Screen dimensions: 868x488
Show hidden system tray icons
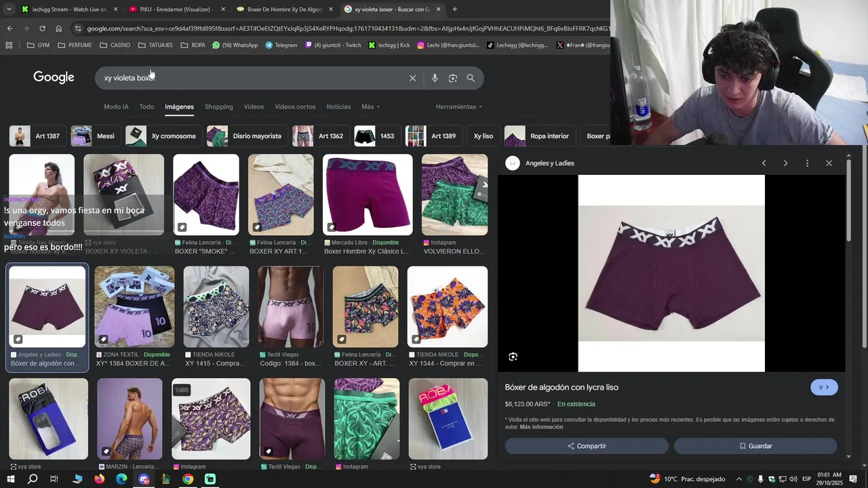click(x=739, y=479)
